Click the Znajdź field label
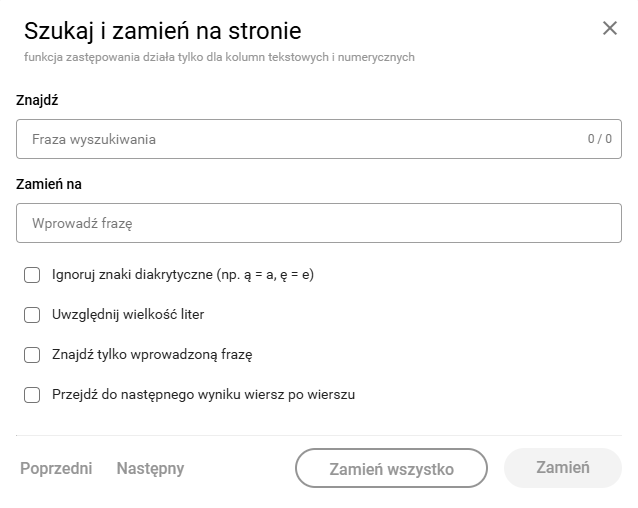Viewport: 638px width, 508px height. pos(37,100)
